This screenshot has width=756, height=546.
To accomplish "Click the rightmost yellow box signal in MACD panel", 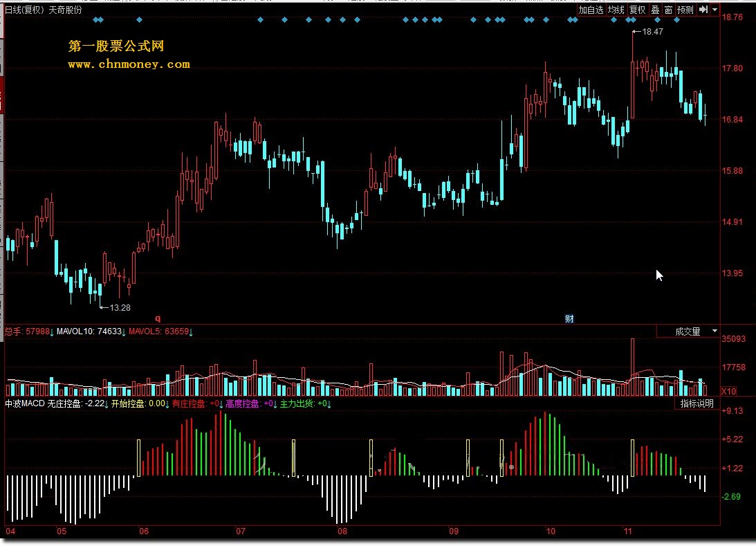I will (x=633, y=457).
